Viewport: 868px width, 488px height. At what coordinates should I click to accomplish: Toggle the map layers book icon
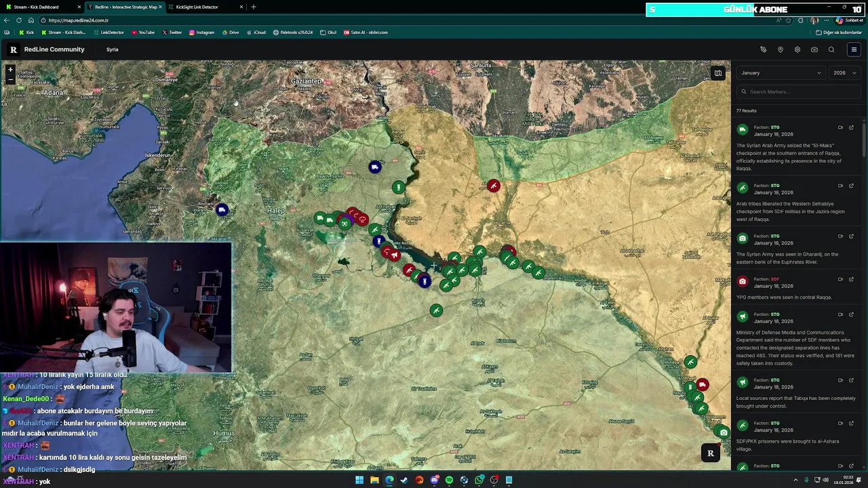tap(717, 73)
